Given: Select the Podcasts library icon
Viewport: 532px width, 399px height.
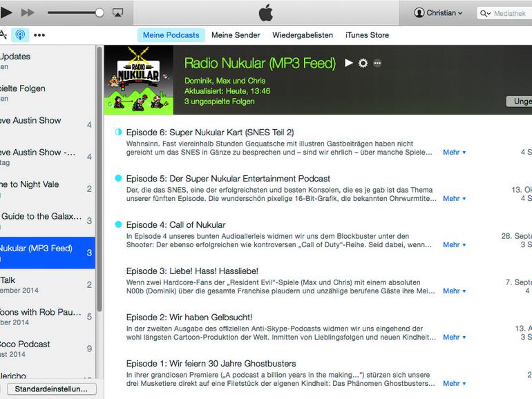Looking at the screenshot, I should (20, 35).
